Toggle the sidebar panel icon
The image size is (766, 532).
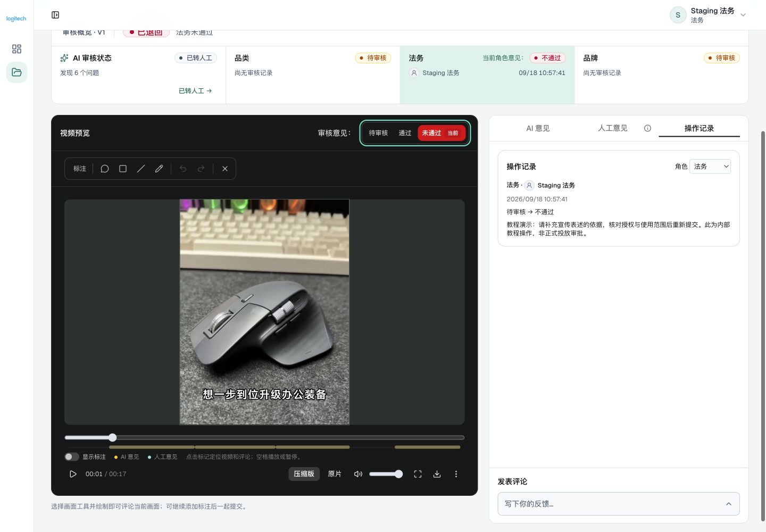tap(55, 15)
